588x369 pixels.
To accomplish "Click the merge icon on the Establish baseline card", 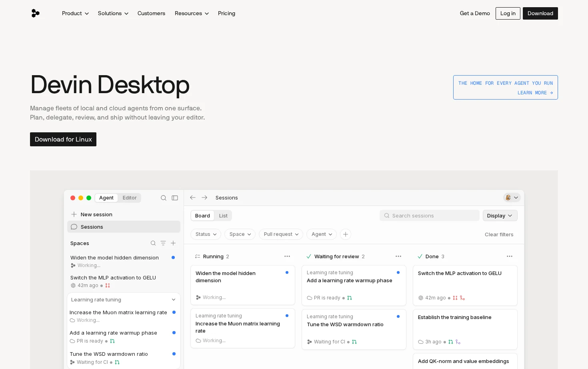I will (x=458, y=342).
